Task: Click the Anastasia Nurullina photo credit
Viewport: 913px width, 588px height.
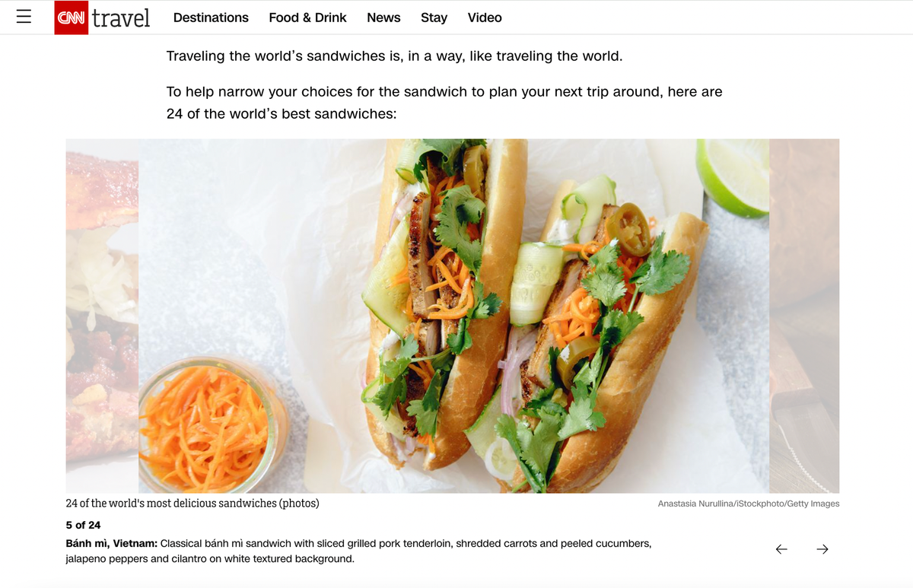Action: 749,504
